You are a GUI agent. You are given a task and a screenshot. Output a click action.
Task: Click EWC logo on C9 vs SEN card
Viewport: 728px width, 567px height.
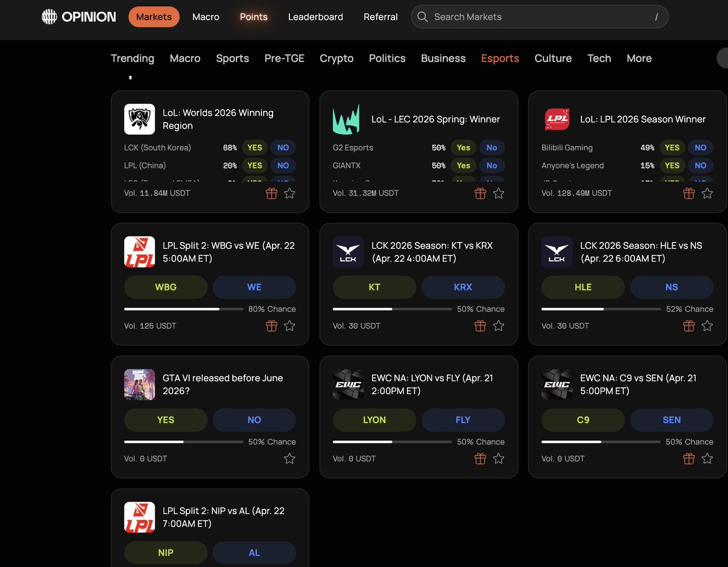(557, 384)
